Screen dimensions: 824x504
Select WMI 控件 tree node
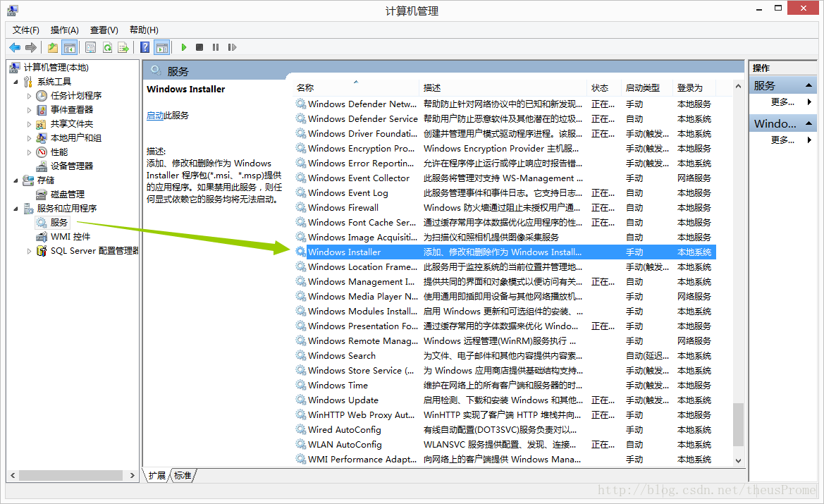70,237
